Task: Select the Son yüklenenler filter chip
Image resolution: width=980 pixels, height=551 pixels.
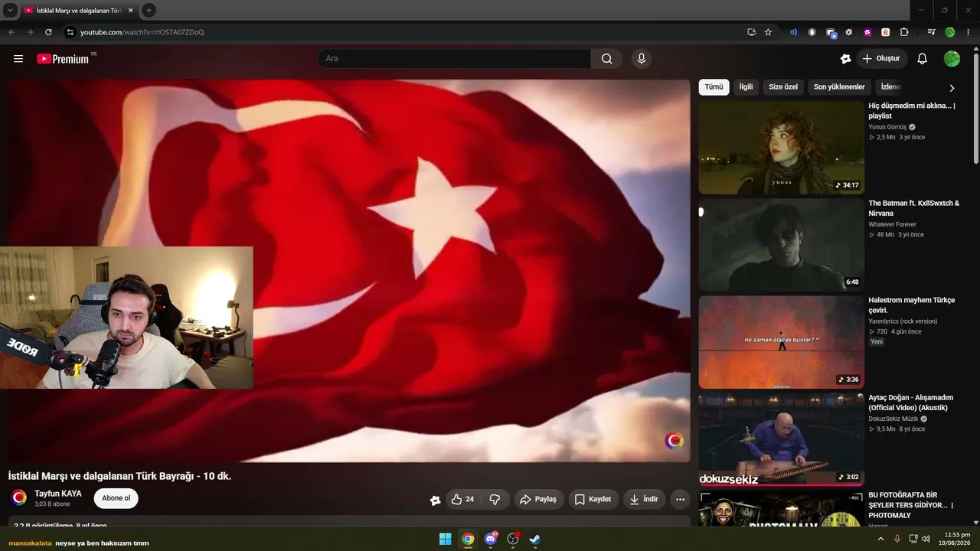Action: point(839,87)
